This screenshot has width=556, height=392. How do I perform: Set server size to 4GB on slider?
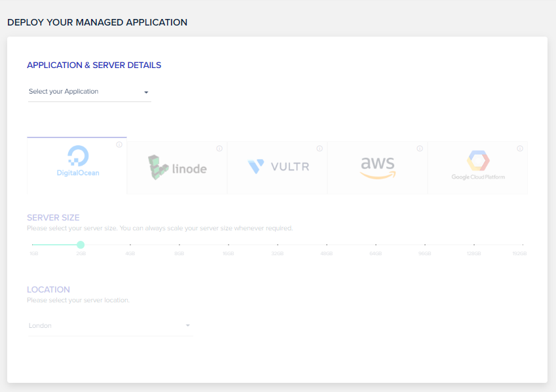pos(130,245)
